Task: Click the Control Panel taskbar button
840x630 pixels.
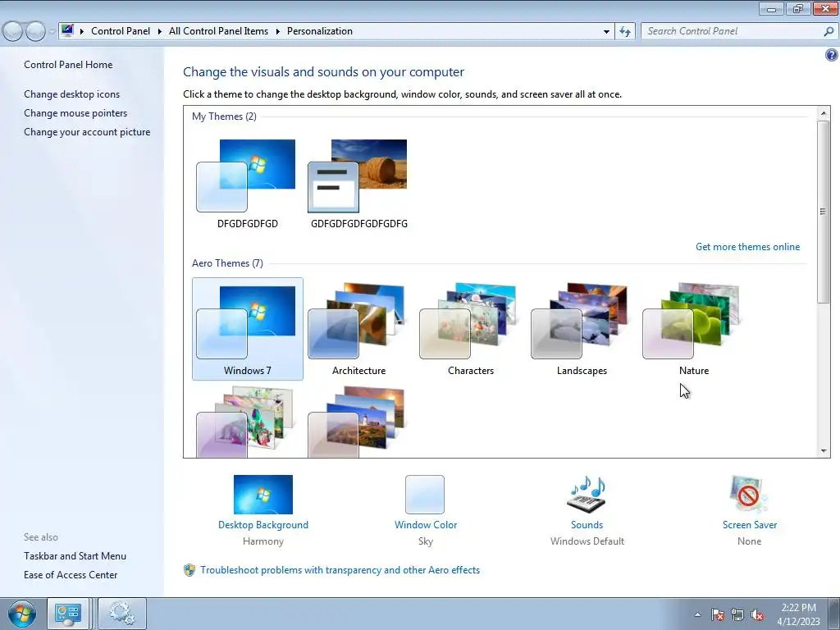Action: click(68, 614)
